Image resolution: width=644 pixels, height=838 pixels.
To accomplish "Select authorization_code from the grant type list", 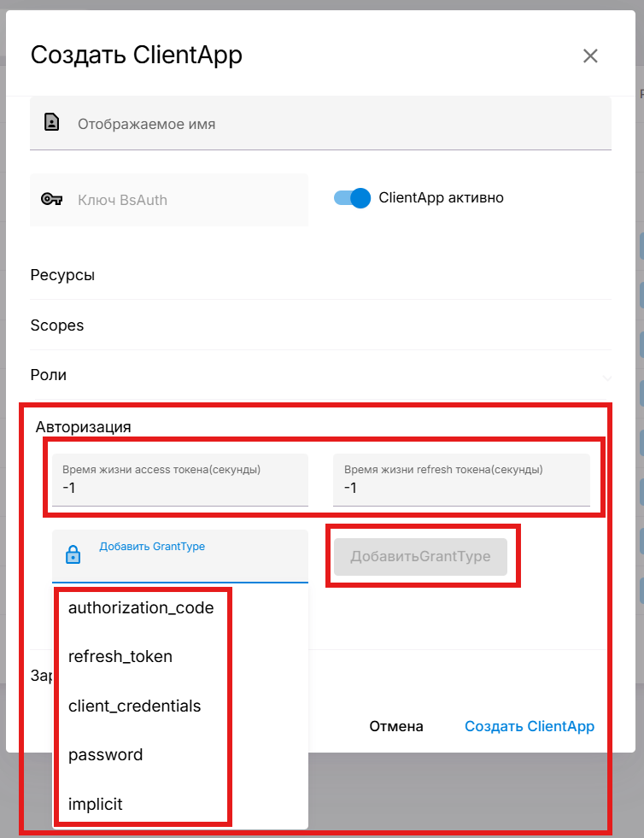I will [x=141, y=608].
